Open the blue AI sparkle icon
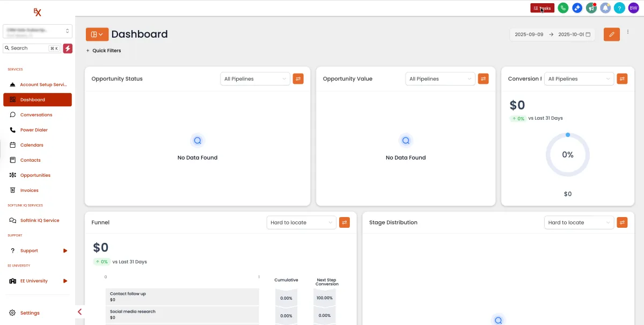The width and height of the screenshot is (644, 325). click(577, 8)
